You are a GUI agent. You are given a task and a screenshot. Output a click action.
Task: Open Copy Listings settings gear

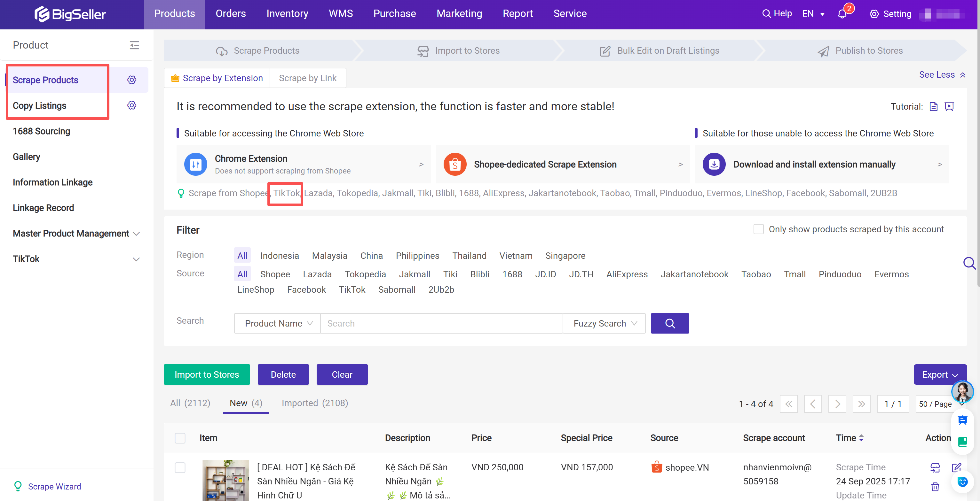[132, 105]
